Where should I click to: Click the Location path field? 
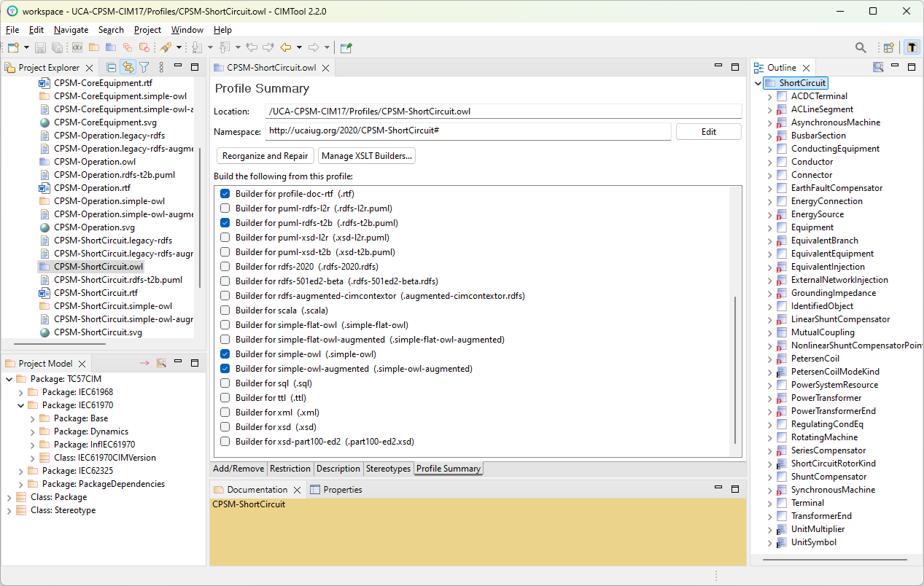click(503, 112)
